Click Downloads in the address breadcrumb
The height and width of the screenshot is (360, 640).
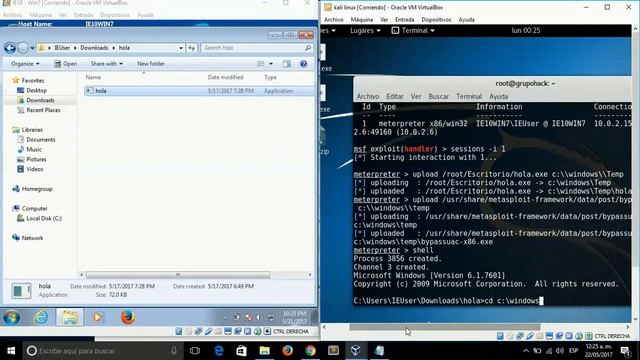click(94, 48)
